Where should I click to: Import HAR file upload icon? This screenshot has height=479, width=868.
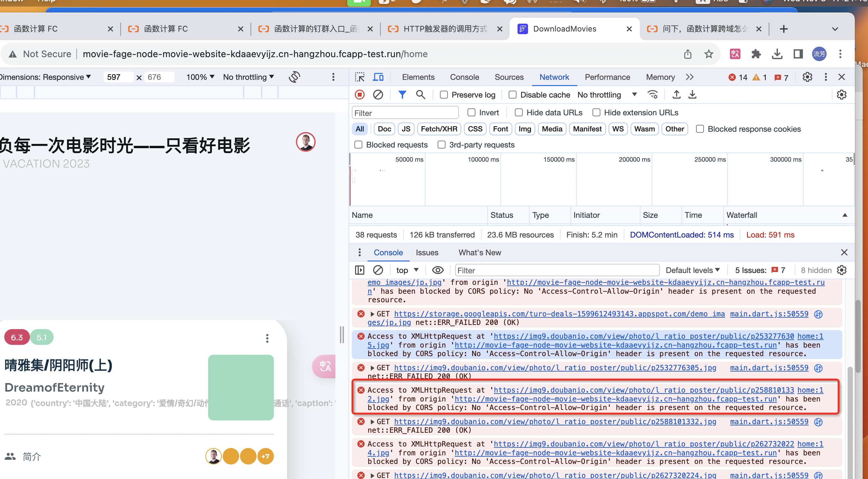pos(676,95)
